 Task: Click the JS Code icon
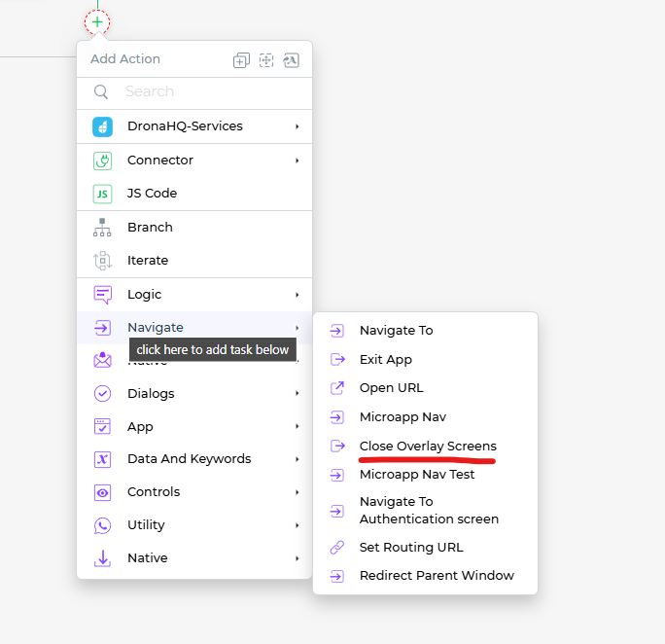[x=103, y=194]
